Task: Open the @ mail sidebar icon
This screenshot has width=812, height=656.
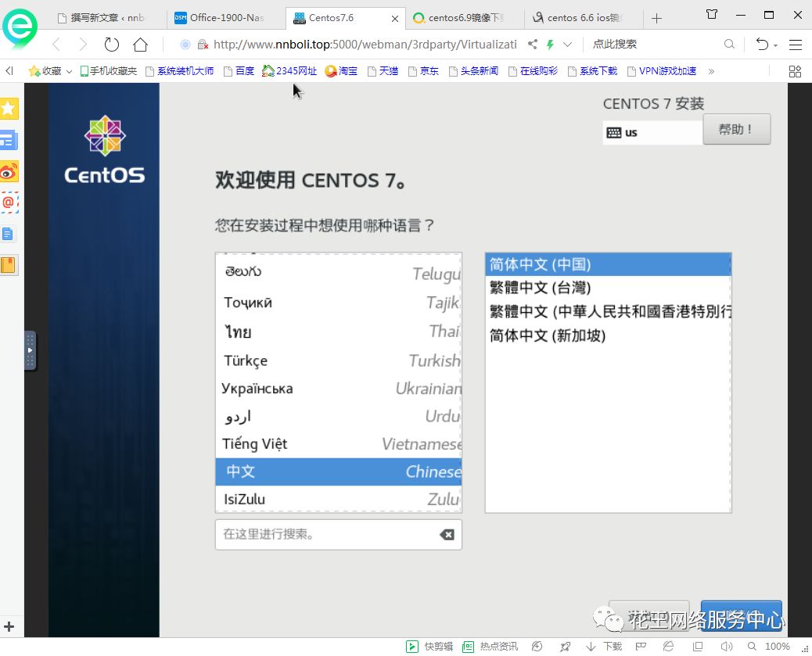Action: tap(9, 203)
